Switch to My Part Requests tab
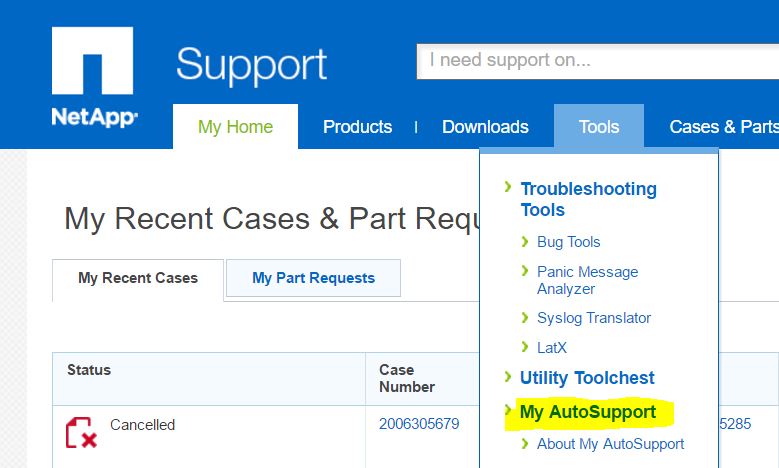 point(313,278)
